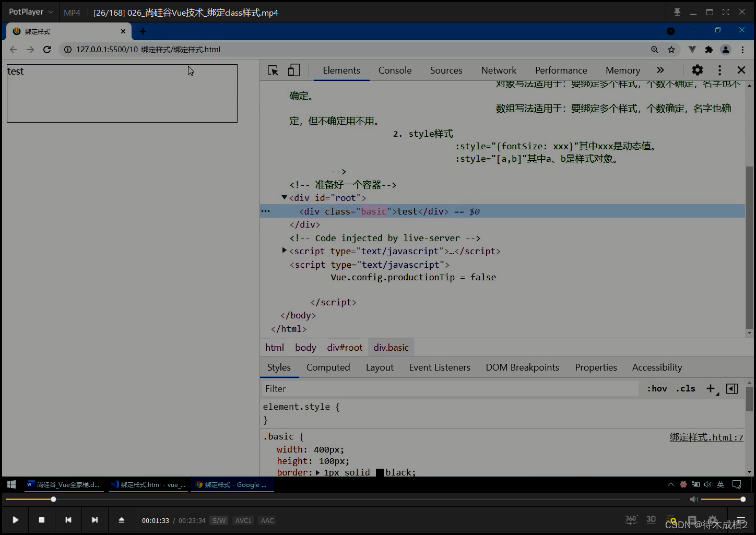Click the video seek bar handle
This screenshot has height=535, width=756.
[x=53, y=500]
